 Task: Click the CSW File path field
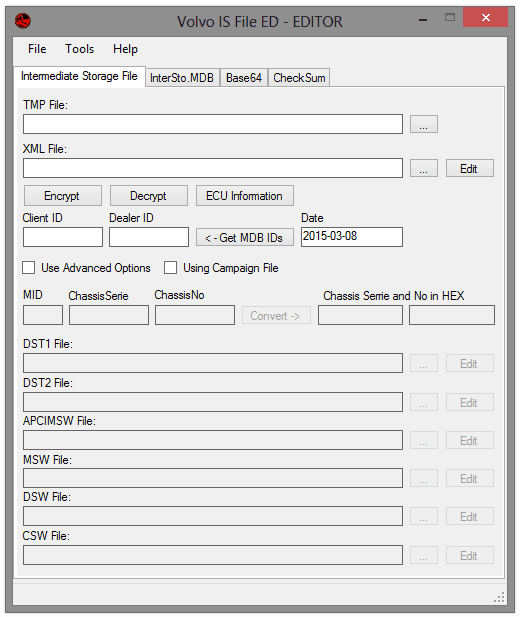click(213, 555)
